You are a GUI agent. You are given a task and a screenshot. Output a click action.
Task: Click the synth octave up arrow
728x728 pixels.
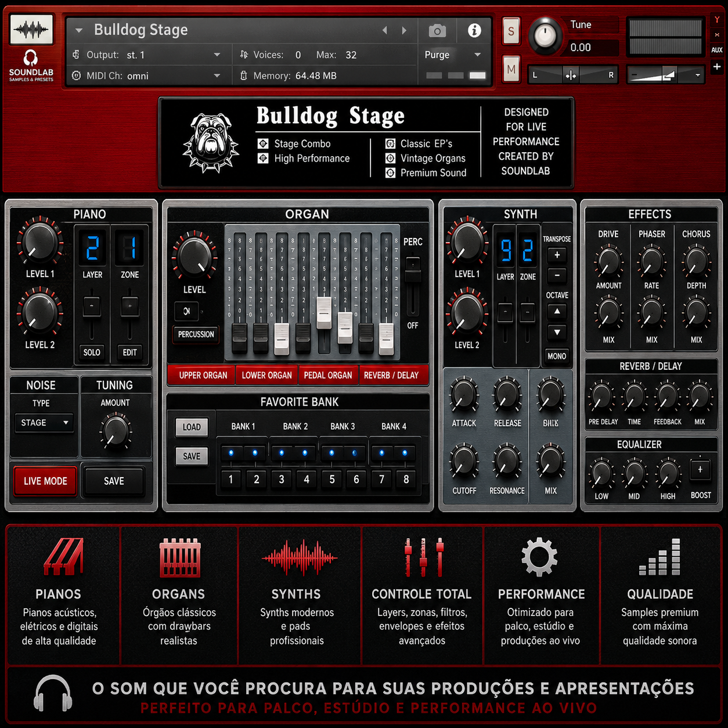coord(557,311)
